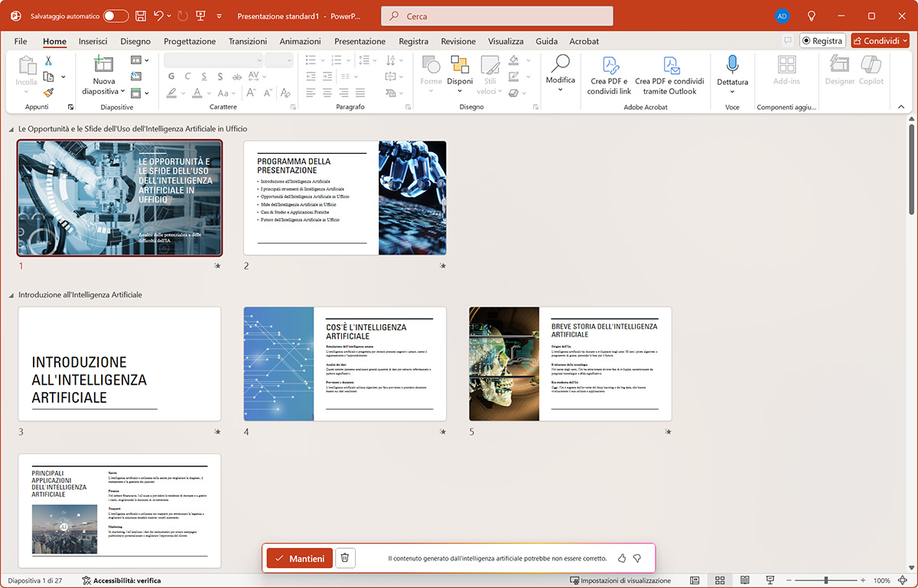Image resolution: width=918 pixels, height=588 pixels.
Task: Click the Undo arrow icon
Action: pyautogui.click(x=158, y=16)
